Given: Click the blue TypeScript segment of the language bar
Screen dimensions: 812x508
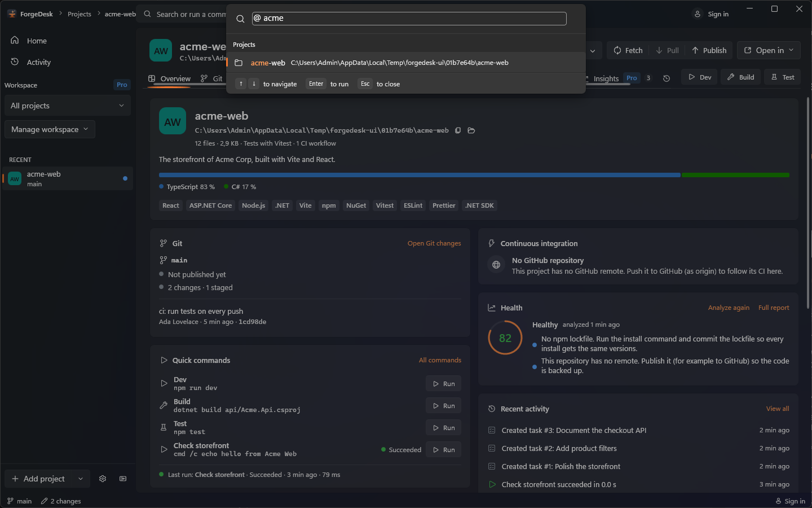Looking at the screenshot, I should (x=420, y=175).
